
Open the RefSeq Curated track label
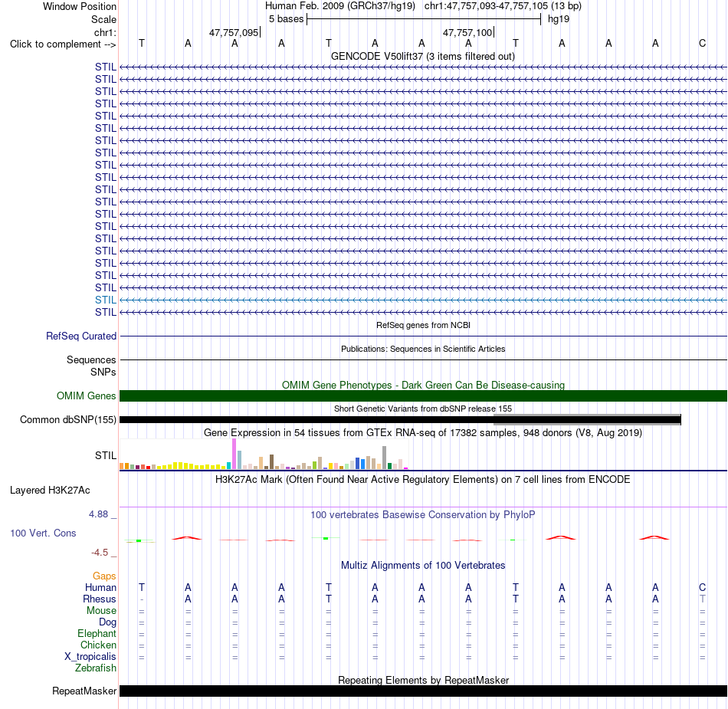81,336
